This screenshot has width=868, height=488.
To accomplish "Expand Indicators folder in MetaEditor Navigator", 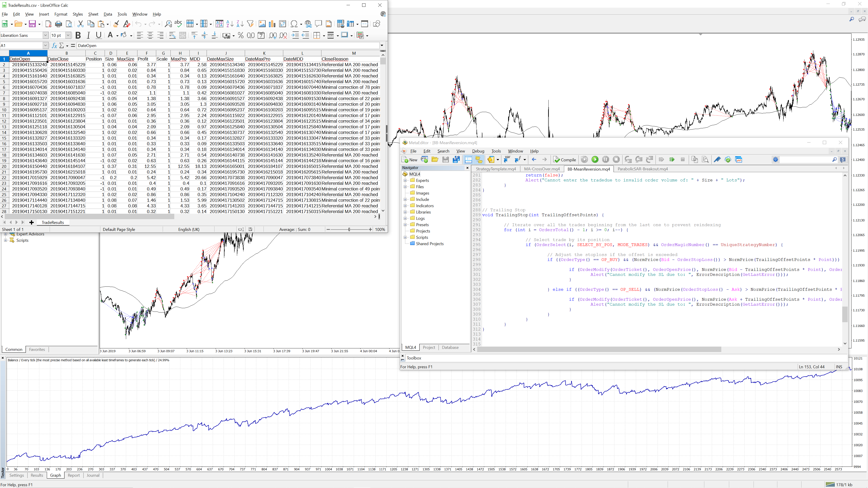I will (405, 206).
